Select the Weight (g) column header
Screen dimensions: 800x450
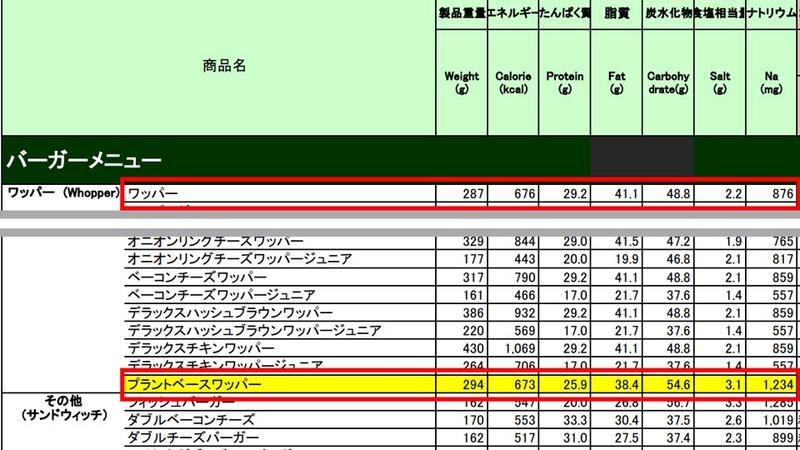461,83
